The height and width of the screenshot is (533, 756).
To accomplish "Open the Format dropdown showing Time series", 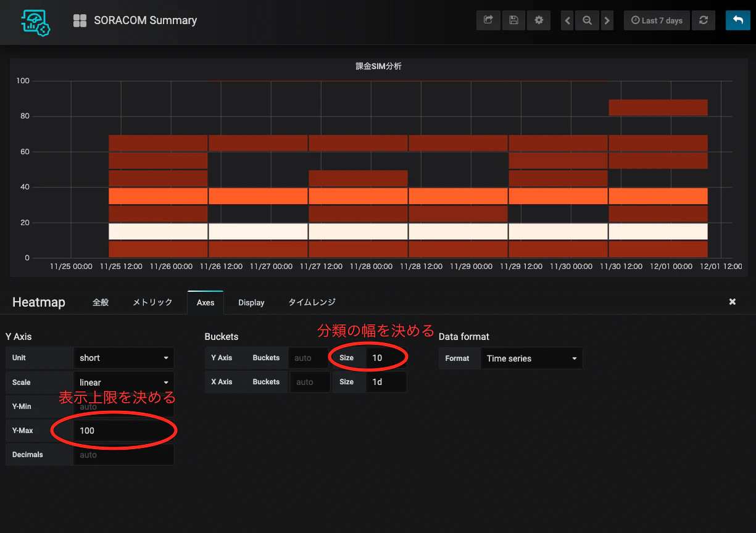I will (x=532, y=358).
